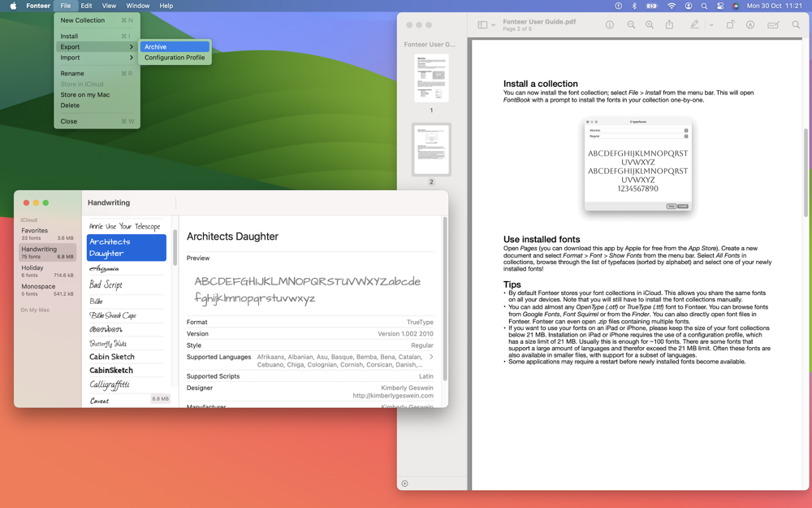Select Architects Daughter in font list

click(127, 247)
